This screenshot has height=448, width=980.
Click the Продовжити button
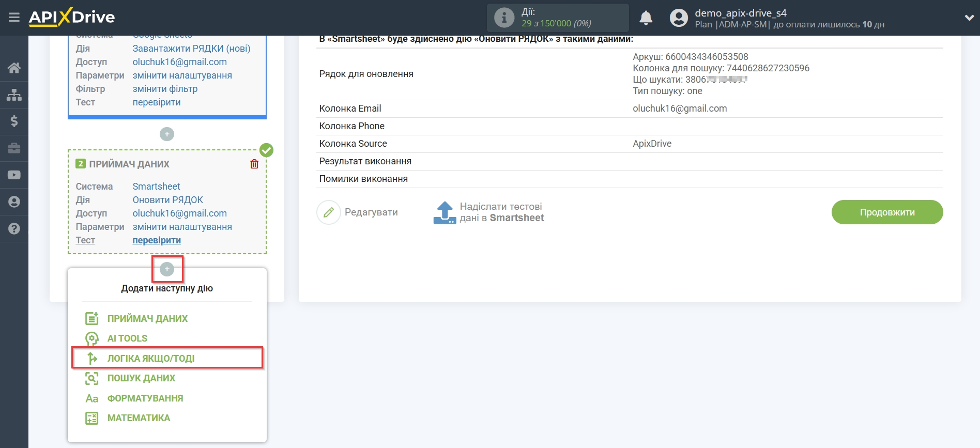[887, 212]
